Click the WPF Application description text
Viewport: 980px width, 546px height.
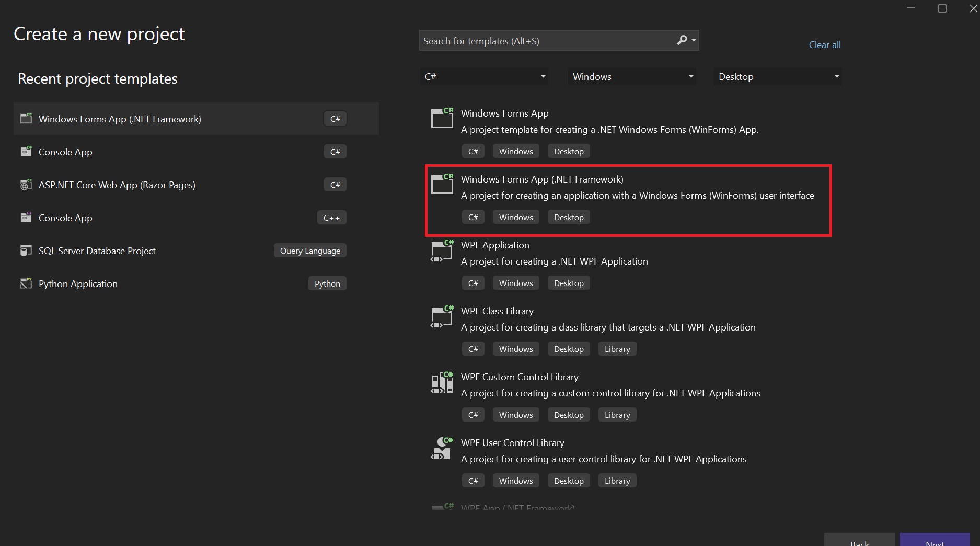click(x=554, y=261)
